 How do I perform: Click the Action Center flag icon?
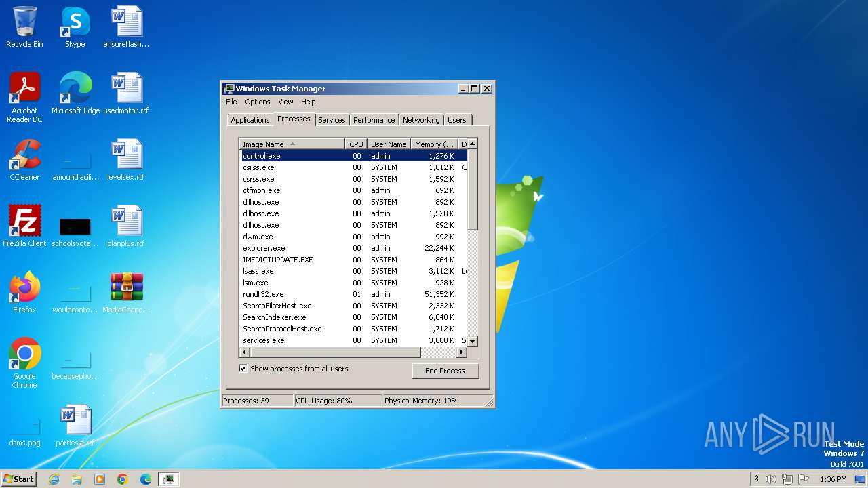tap(804, 479)
